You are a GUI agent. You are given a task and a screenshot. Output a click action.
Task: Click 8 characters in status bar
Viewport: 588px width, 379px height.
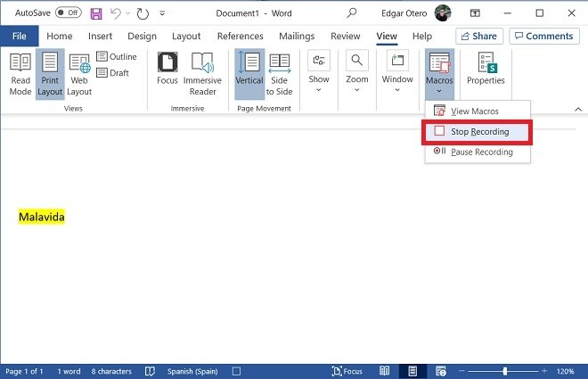[111, 372]
